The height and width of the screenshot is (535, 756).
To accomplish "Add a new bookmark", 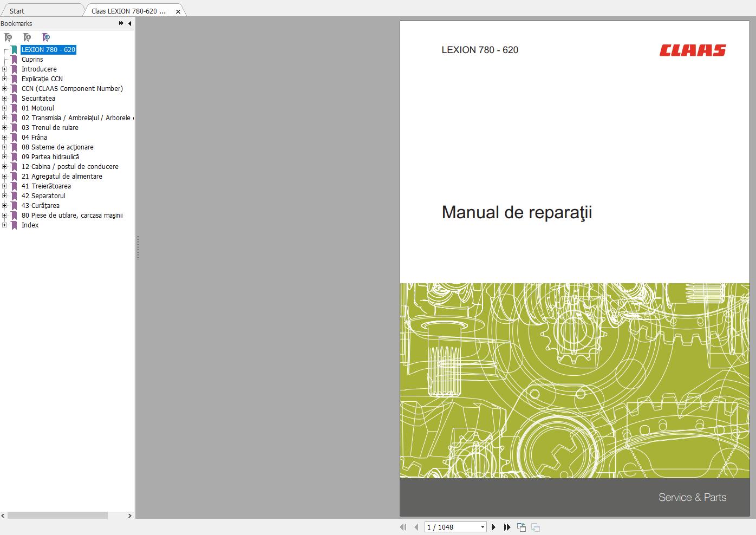I will (27, 37).
